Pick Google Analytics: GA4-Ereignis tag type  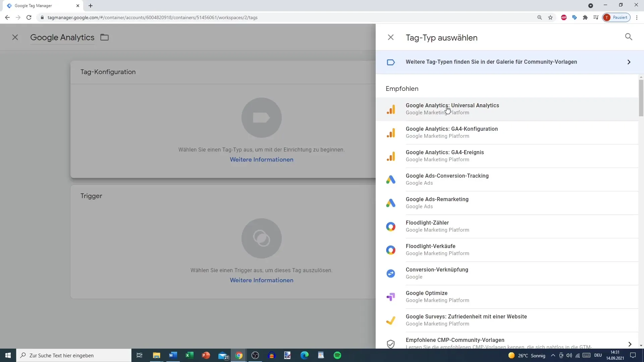coord(507,156)
